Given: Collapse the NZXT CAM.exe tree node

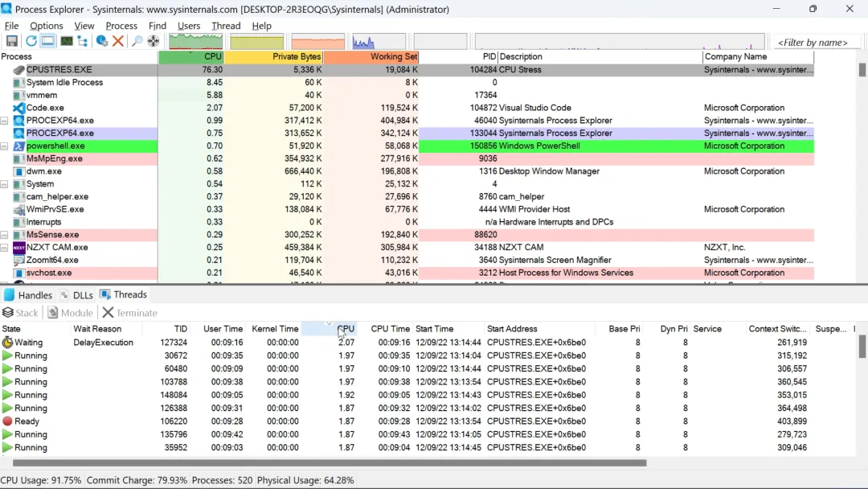Looking at the screenshot, I should coord(5,248).
